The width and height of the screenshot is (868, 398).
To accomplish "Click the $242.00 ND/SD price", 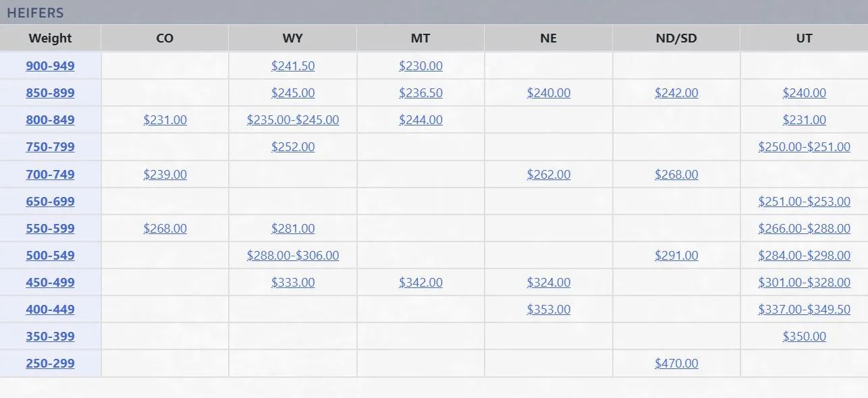I will tap(676, 93).
